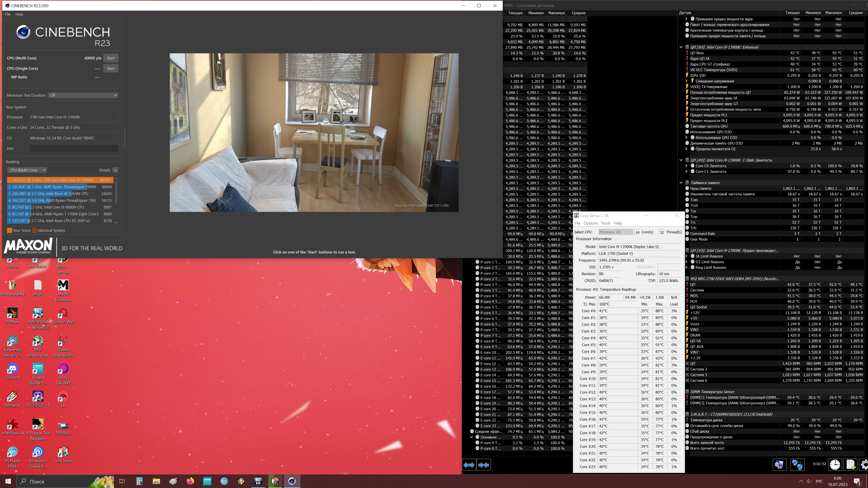Image resolution: width=868 pixels, height=488 pixels.
Task: Click HWiNFO collapse columns arrows icon
Action: (x=484, y=465)
